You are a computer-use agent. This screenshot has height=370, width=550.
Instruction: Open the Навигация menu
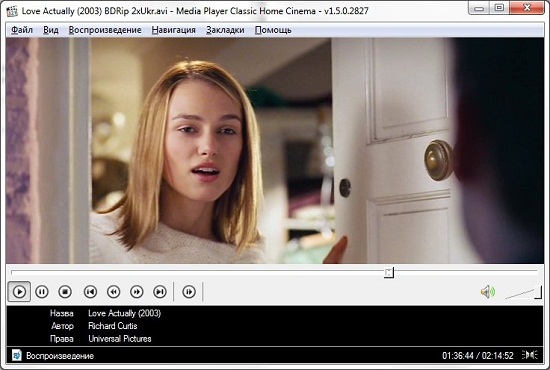click(x=174, y=30)
